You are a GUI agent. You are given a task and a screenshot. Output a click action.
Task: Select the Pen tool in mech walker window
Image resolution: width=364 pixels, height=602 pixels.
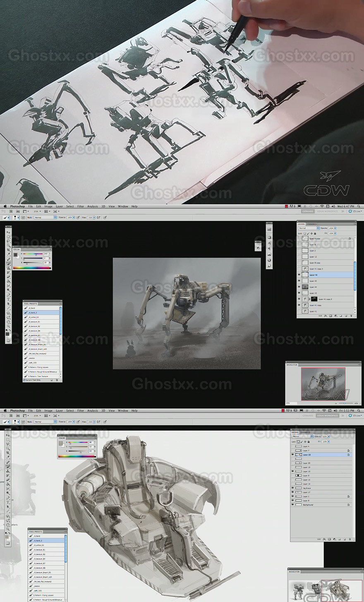point(8,295)
